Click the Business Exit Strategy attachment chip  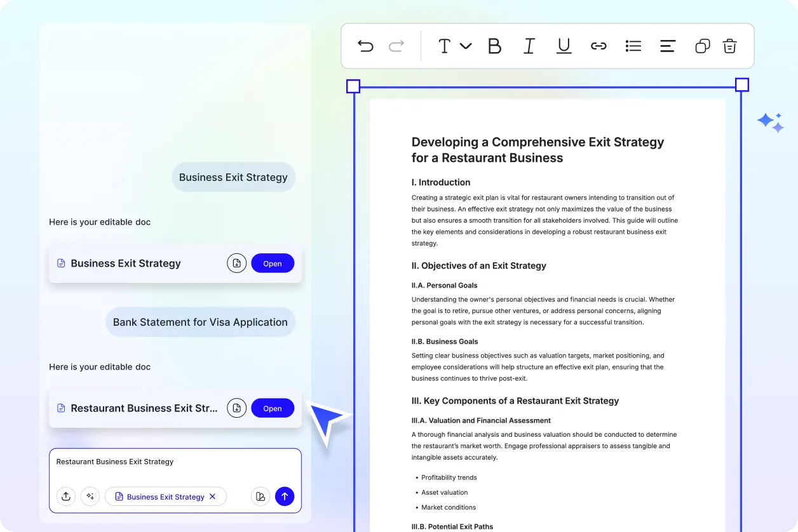(x=166, y=496)
